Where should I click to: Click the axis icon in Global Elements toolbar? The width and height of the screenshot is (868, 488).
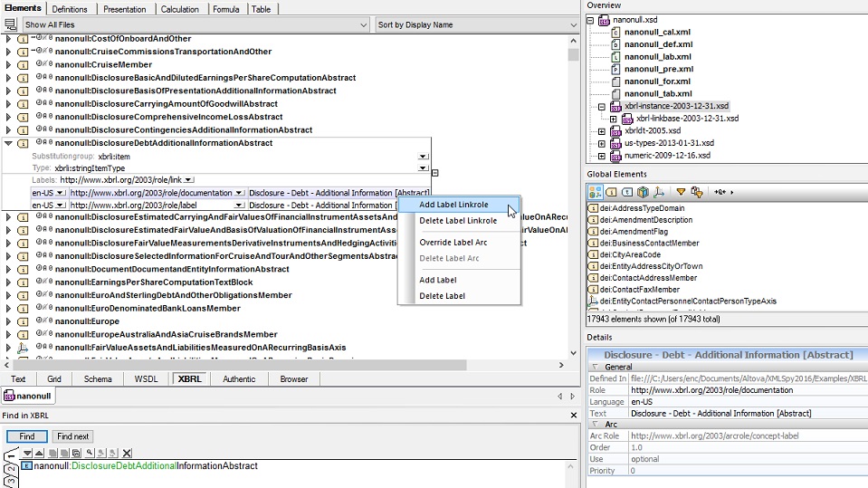click(x=658, y=192)
